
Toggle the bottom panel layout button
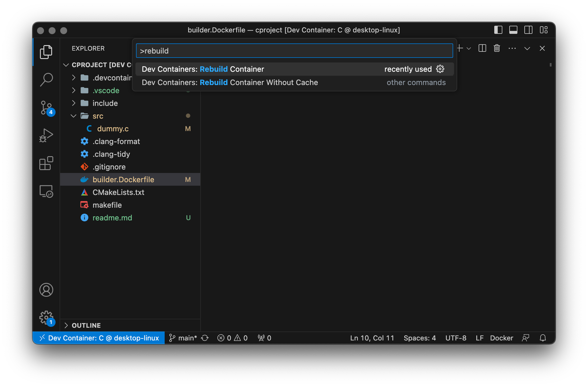pos(513,30)
